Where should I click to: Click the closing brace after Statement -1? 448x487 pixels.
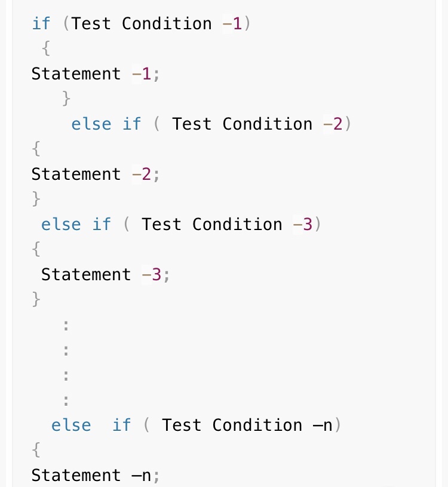click(x=66, y=99)
